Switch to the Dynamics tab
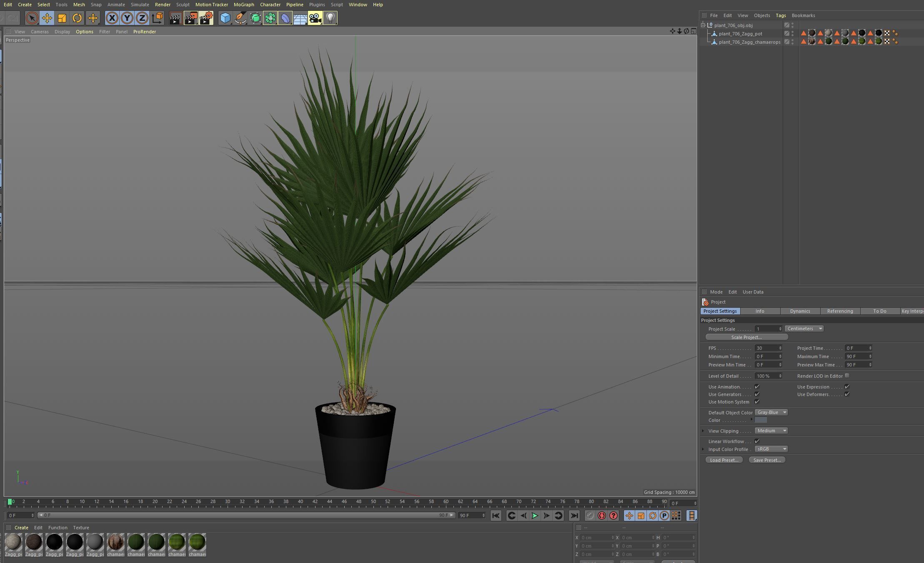The height and width of the screenshot is (563, 924). click(x=800, y=311)
